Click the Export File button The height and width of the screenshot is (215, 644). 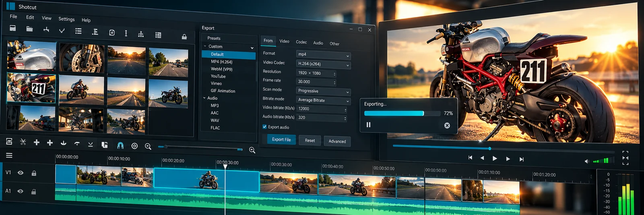coord(281,140)
